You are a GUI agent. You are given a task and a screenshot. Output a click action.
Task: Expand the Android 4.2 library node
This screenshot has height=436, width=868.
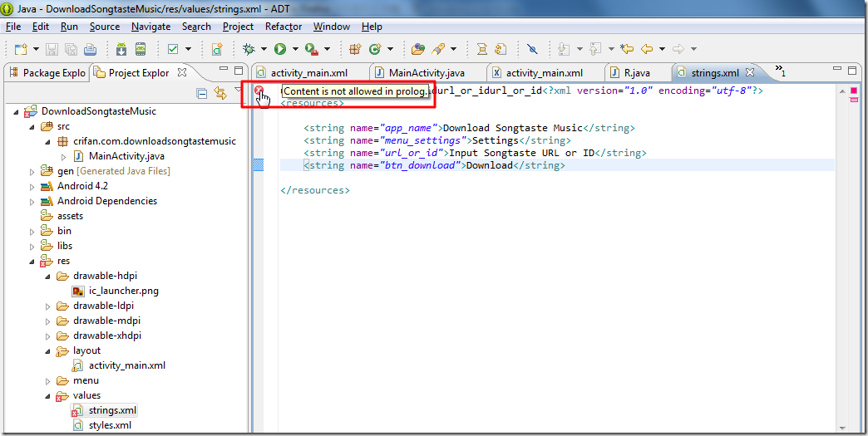coord(32,187)
